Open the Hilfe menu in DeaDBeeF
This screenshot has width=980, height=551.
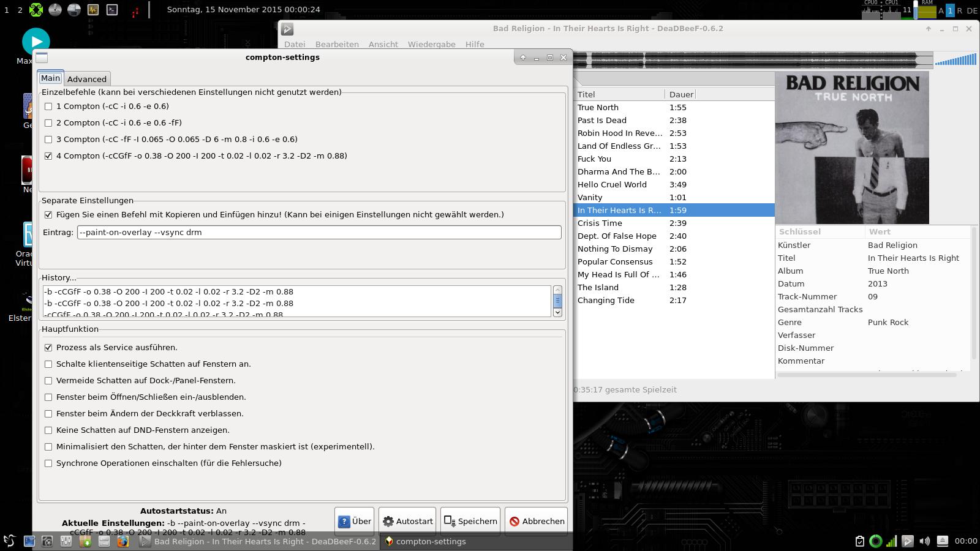475,45
